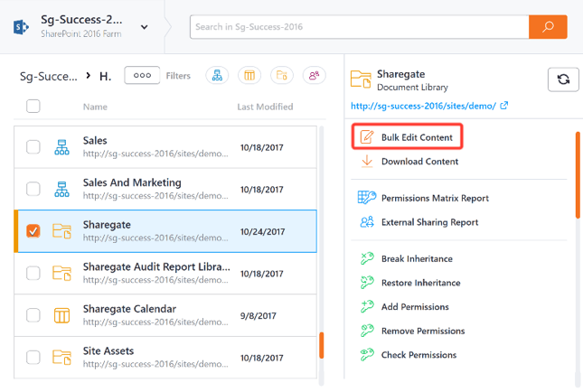The width and height of the screenshot is (583, 392).
Task: Click the External Sharing people icon
Action: (x=367, y=222)
